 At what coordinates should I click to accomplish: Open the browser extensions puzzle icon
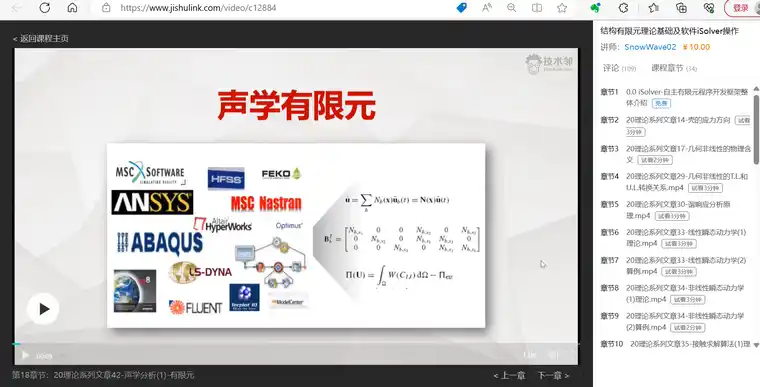click(624, 8)
